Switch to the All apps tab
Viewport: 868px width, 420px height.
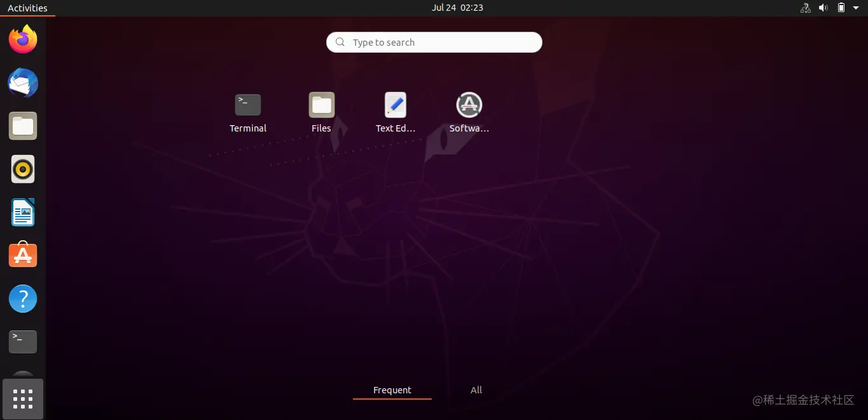(x=476, y=390)
